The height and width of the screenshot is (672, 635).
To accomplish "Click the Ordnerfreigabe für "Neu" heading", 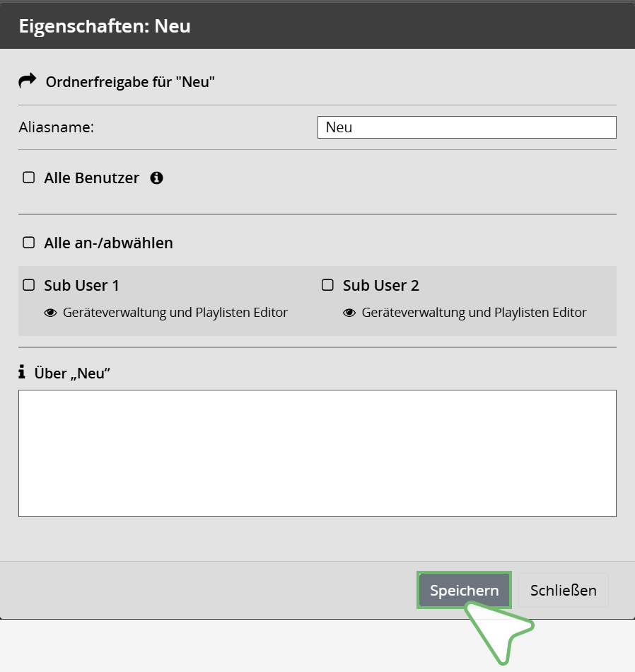I will [130, 82].
